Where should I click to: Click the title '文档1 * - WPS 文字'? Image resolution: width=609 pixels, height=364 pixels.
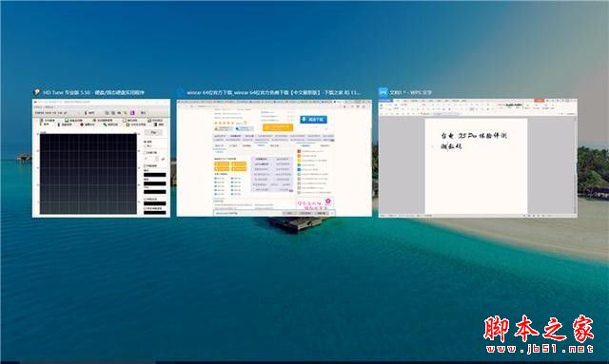[x=410, y=92]
